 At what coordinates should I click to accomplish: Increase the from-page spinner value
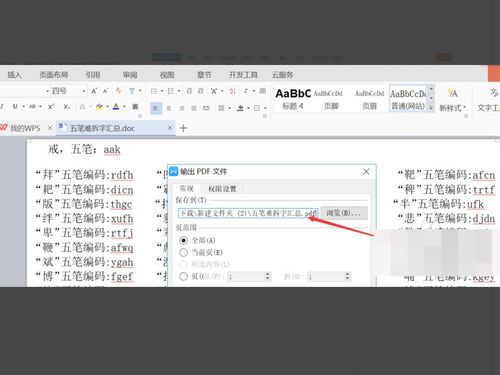coord(267,274)
